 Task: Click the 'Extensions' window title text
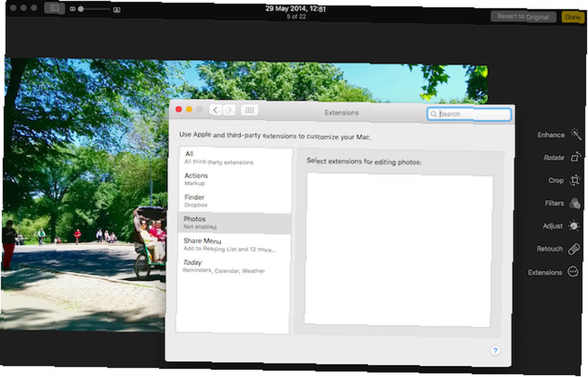pyautogui.click(x=342, y=113)
